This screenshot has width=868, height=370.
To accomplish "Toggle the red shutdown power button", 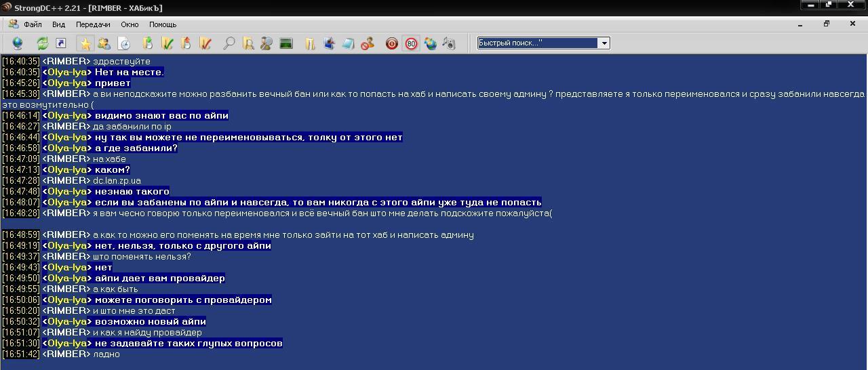I will (391, 43).
